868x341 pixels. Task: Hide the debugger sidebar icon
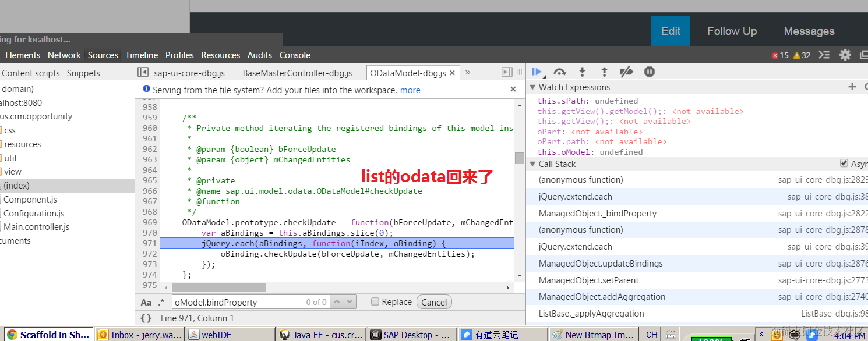(507, 72)
